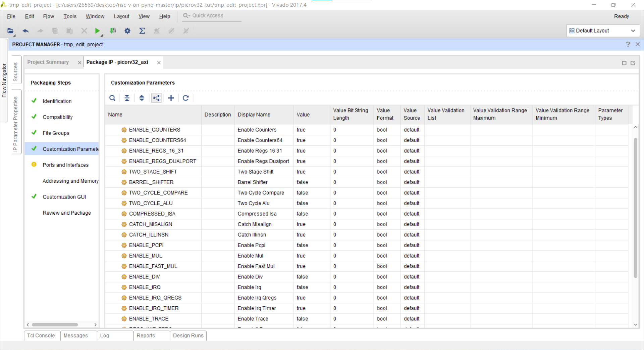Click the Redo arrow icon

pos(40,31)
